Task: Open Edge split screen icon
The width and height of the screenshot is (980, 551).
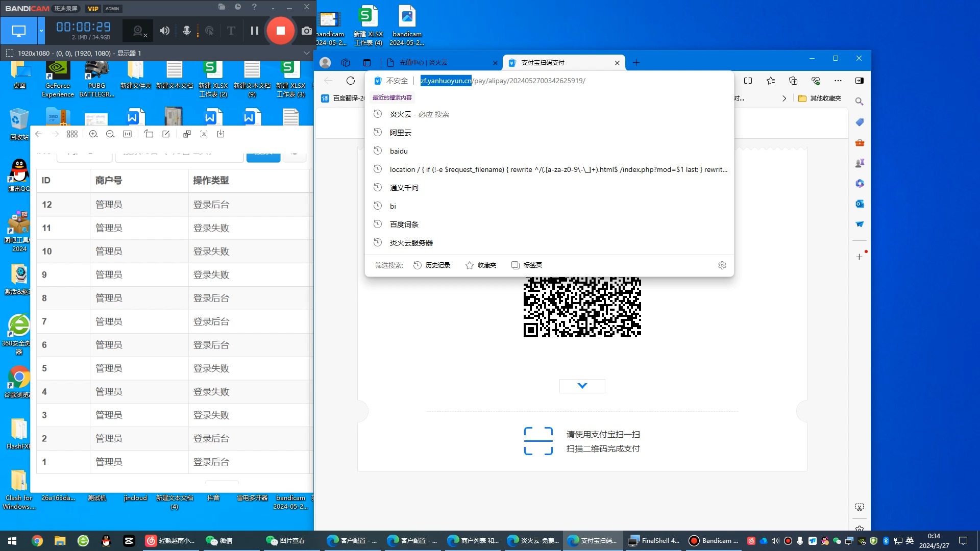Action: (748, 81)
